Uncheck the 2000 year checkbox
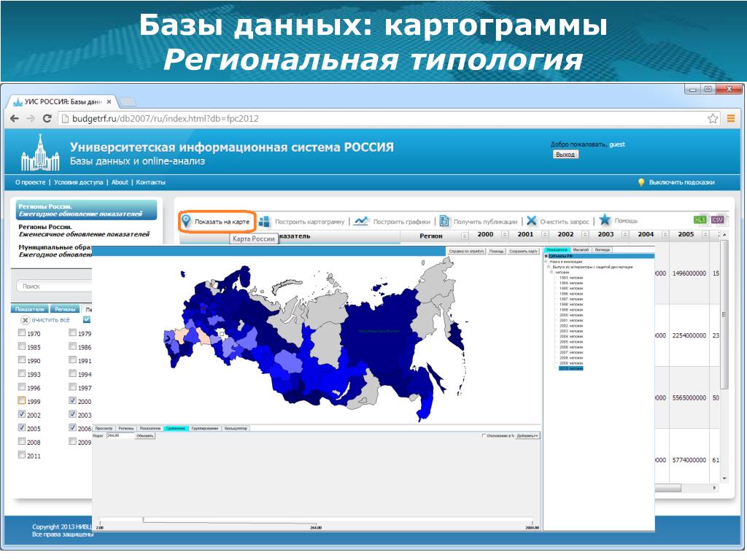Image resolution: width=747 pixels, height=560 pixels. [72, 400]
